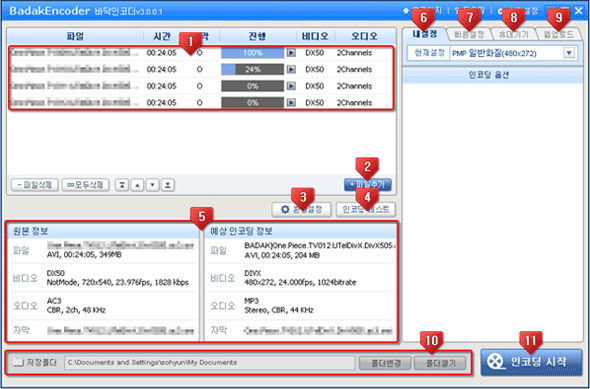Sort by the 오디오 column header
The image size is (590, 389).
(x=364, y=36)
